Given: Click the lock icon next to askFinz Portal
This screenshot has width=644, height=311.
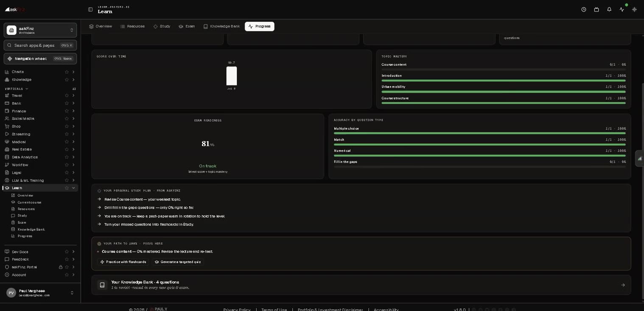Looking at the screenshot, I should 61,267.
